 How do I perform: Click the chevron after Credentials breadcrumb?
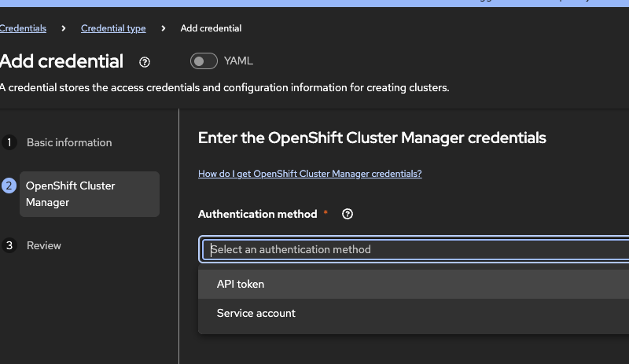point(64,28)
